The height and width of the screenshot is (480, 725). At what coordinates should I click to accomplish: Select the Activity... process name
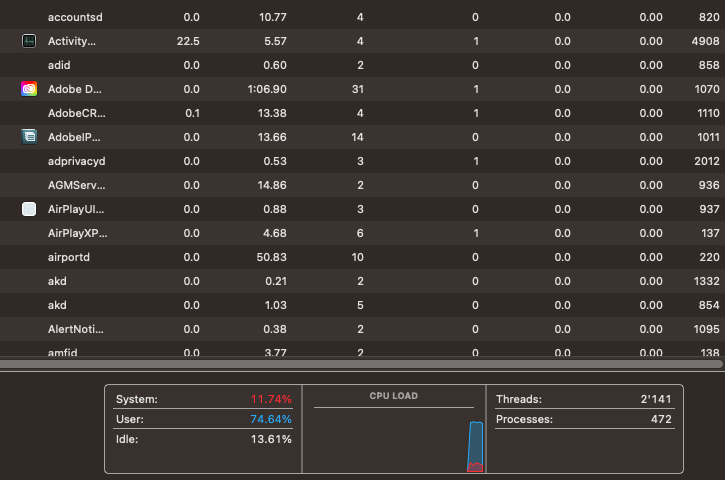point(72,41)
